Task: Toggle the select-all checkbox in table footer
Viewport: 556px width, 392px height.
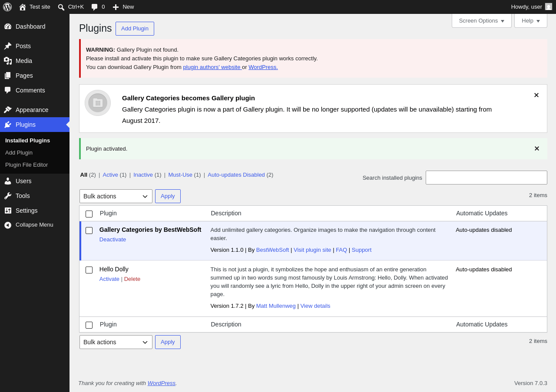Action: [x=89, y=325]
